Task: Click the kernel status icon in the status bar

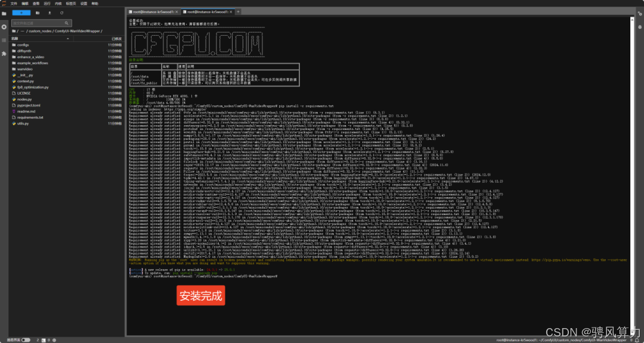Action: 54,340
